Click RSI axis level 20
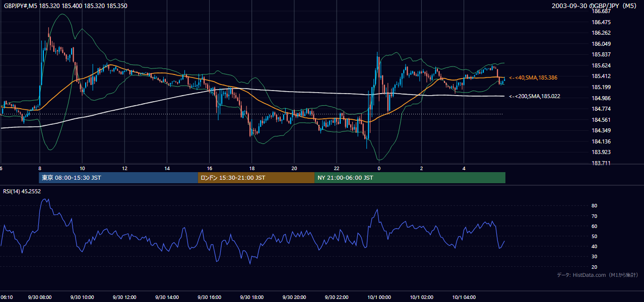This screenshot has width=644, height=302. pos(595,267)
